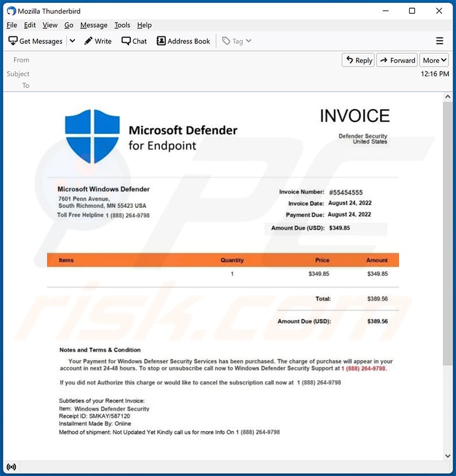The image size is (456, 476).
Task: Click the INVOICE heading
Action: click(354, 116)
